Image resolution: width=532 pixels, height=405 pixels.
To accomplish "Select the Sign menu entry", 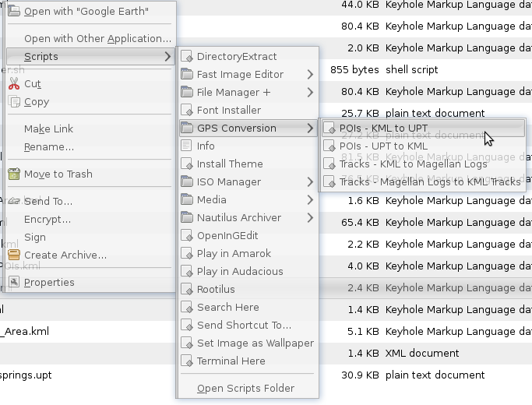I will [x=90, y=237].
